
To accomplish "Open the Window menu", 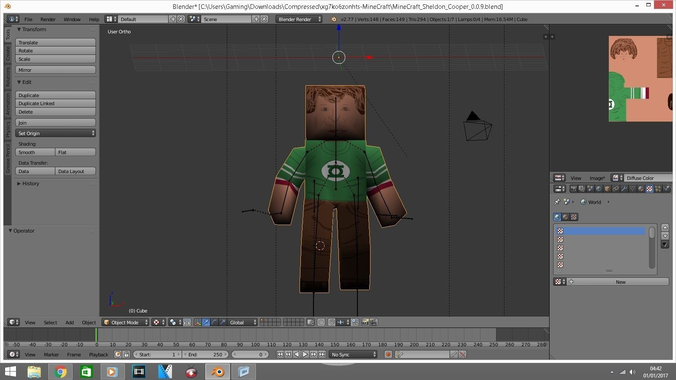I will coord(72,19).
